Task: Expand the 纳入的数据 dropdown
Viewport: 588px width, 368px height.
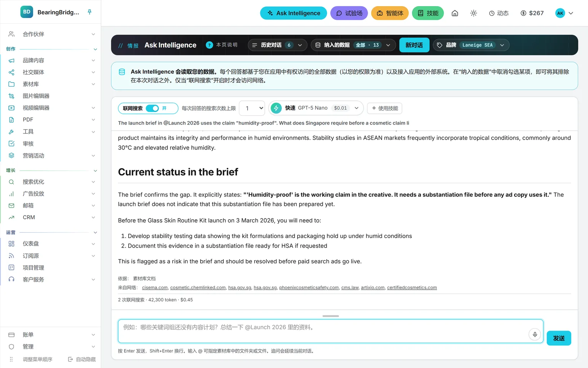Action: tap(353, 45)
